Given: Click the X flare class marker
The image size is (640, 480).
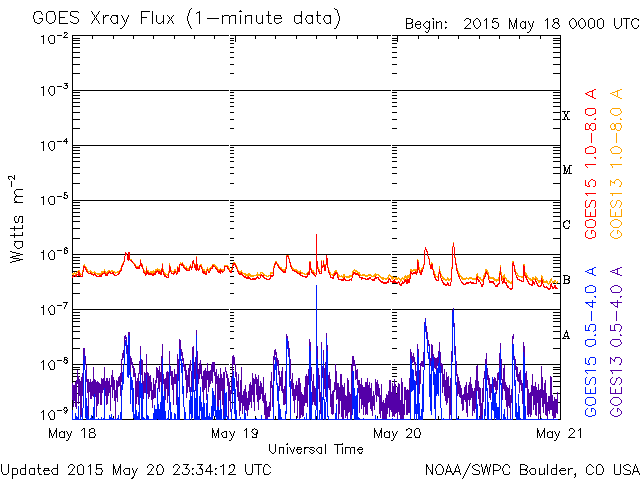Looking at the screenshot, I should (x=566, y=116).
